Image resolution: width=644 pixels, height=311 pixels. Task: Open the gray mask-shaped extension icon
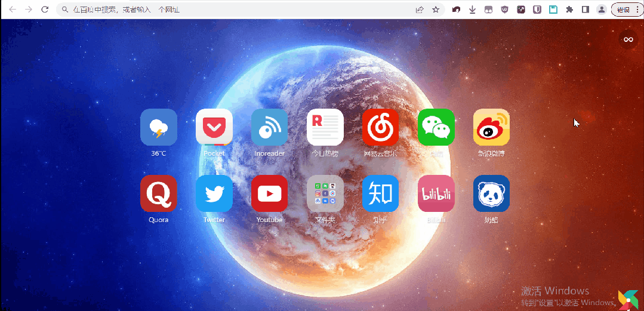(x=488, y=10)
